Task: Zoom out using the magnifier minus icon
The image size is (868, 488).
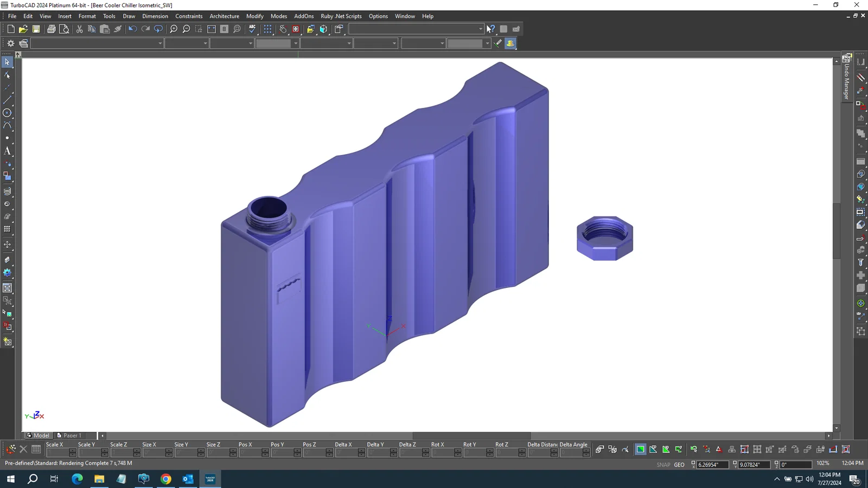Action: pyautogui.click(x=186, y=29)
